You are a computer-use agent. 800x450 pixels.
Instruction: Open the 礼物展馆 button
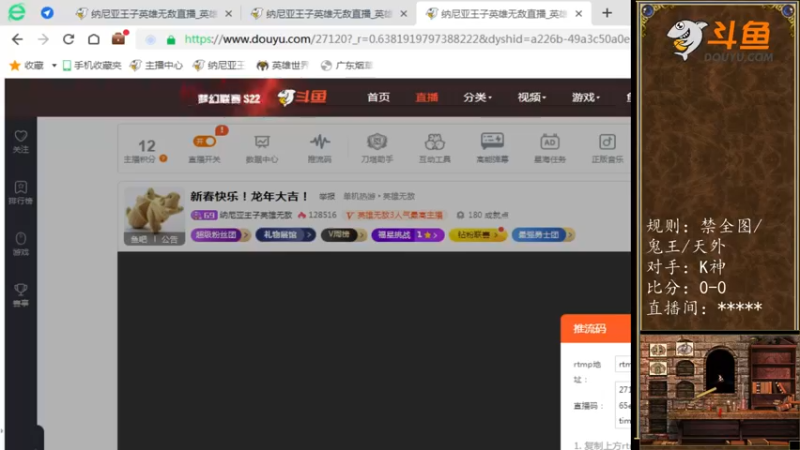click(286, 235)
